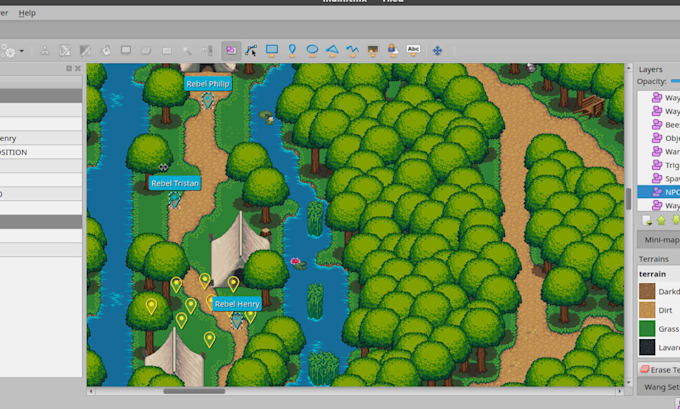The height and width of the screenshot is (409, 680).
Task: Click the vertical scrollbar up arrow
Action: (x=628, y=68)
